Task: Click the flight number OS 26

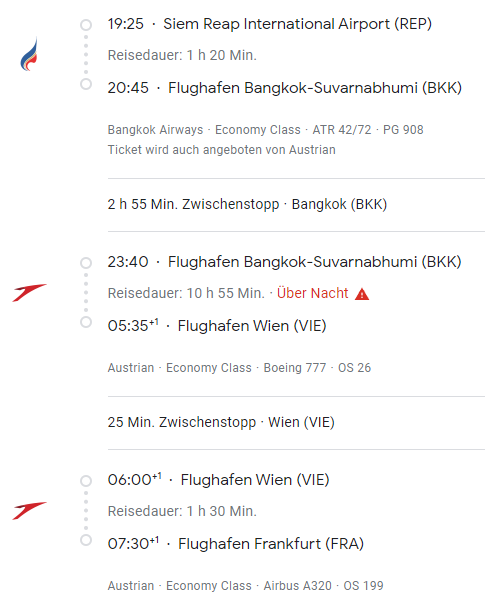Action: click(x=354, y=368)
